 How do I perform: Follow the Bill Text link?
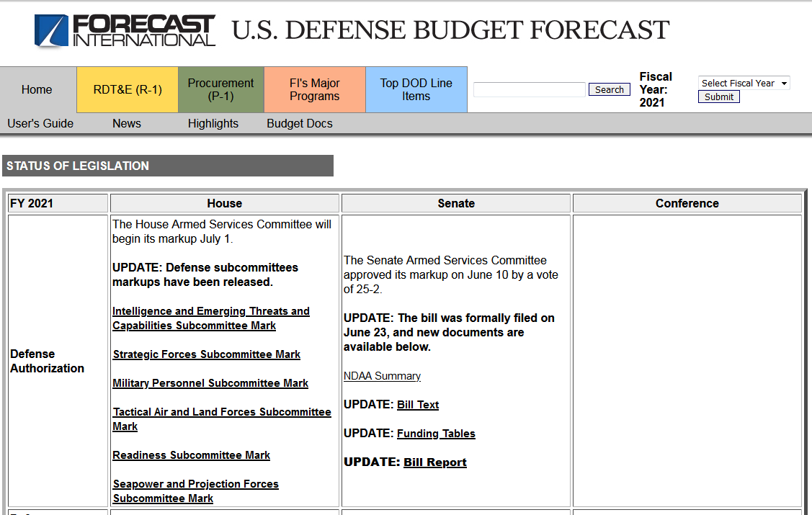(x=418, y=404)
